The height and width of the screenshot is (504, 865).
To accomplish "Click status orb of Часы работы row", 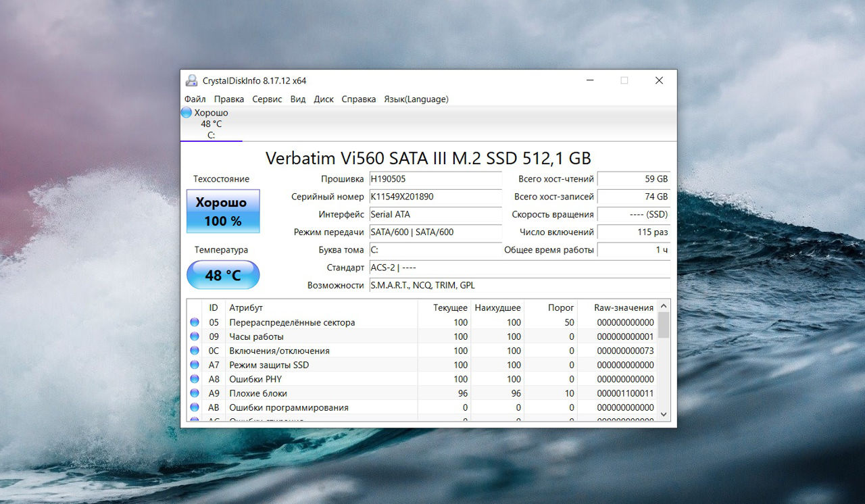I will (x=195, y=336).
